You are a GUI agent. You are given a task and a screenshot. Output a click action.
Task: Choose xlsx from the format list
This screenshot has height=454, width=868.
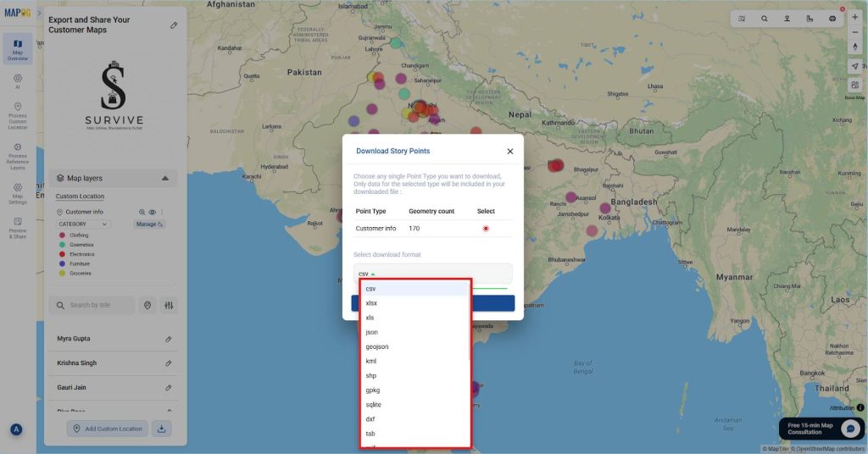[x=371, y=303]
